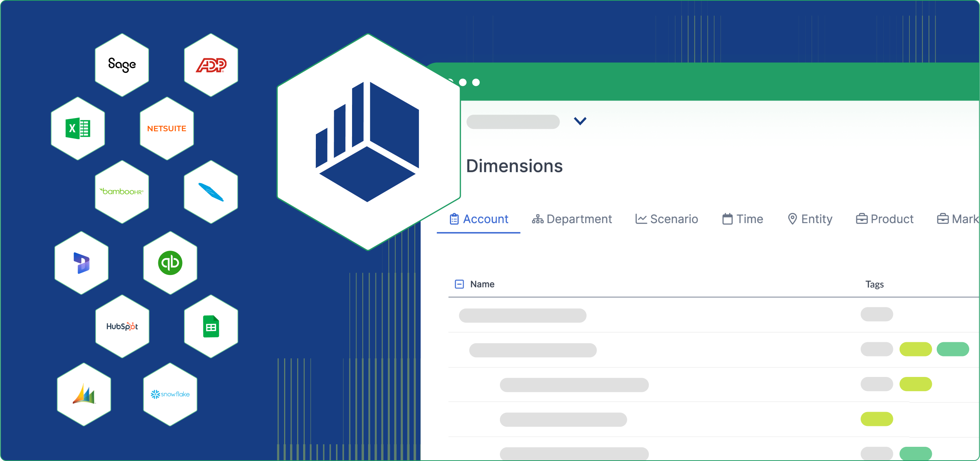Click the Tags column header
The height and width of the screenshot is (461, 980).
tap(874, 284)
